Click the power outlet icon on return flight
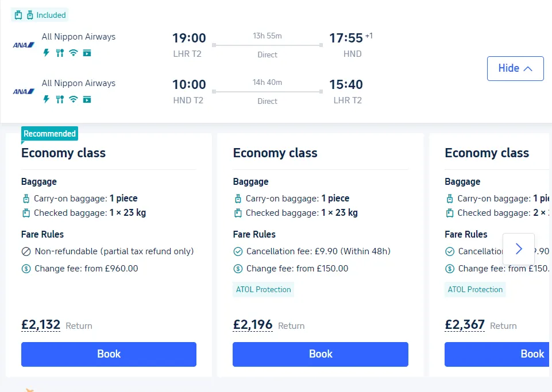The image size is (552, 392). pyautogui.click(x=46, y=99)
